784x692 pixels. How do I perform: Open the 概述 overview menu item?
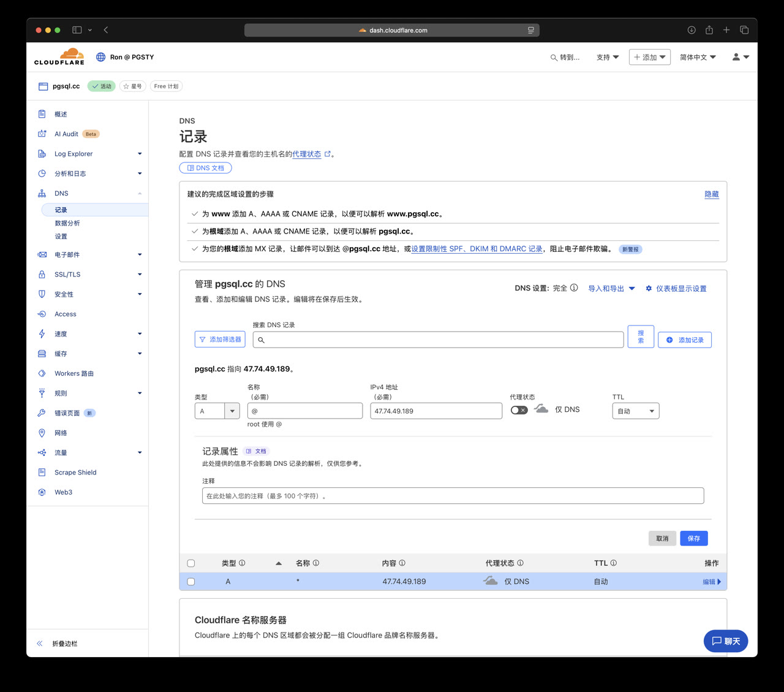pos(61,114)
